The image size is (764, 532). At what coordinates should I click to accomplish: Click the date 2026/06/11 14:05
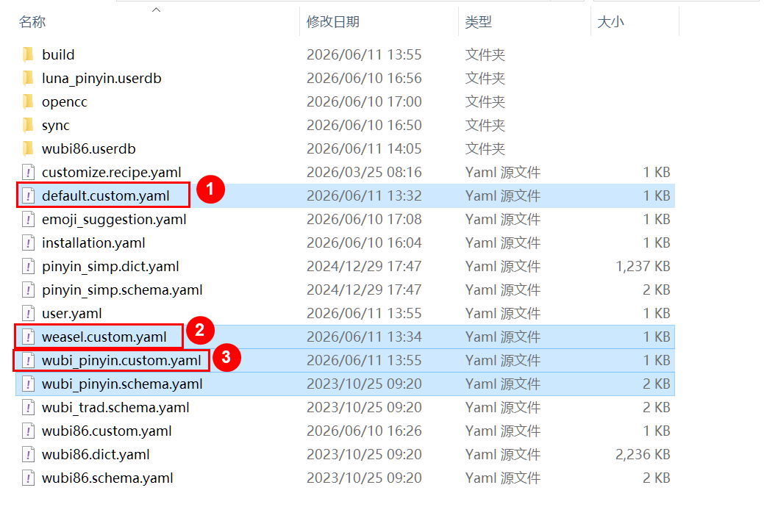(364, 148)
